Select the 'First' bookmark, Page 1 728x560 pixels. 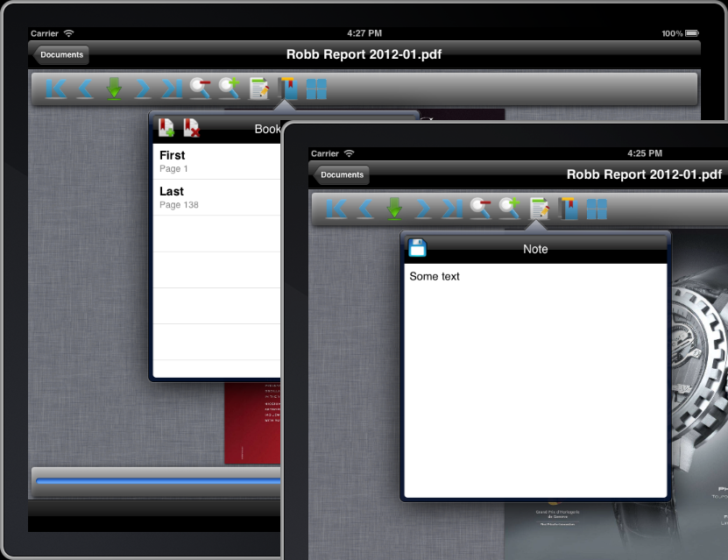click(216, 161)
